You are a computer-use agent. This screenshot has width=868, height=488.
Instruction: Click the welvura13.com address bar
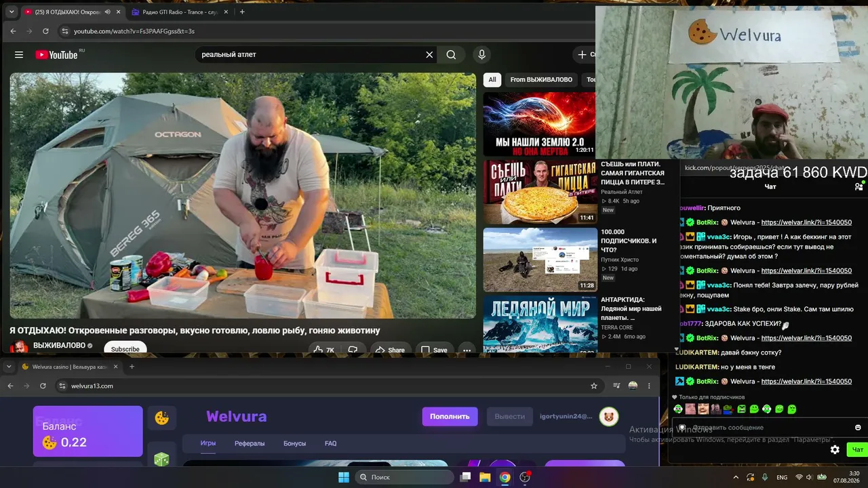(325, 386)
